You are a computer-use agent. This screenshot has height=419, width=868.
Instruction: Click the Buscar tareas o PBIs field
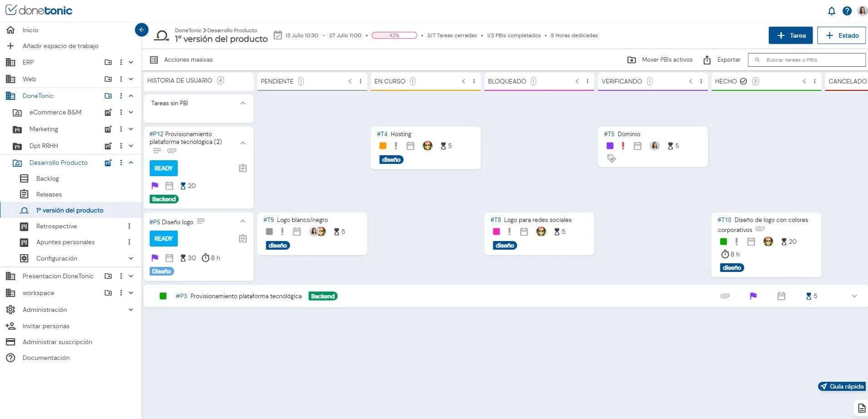806,60
